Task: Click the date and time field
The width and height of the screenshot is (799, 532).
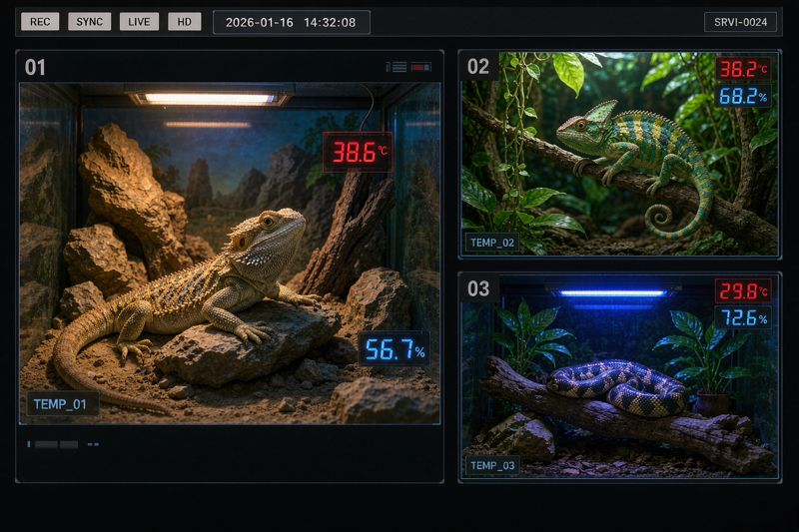Action: pos(291,22)
